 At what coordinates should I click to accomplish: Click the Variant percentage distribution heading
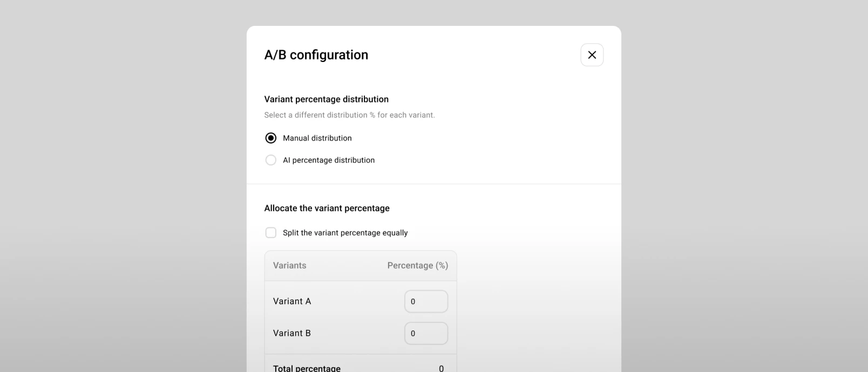click(327, 99)
